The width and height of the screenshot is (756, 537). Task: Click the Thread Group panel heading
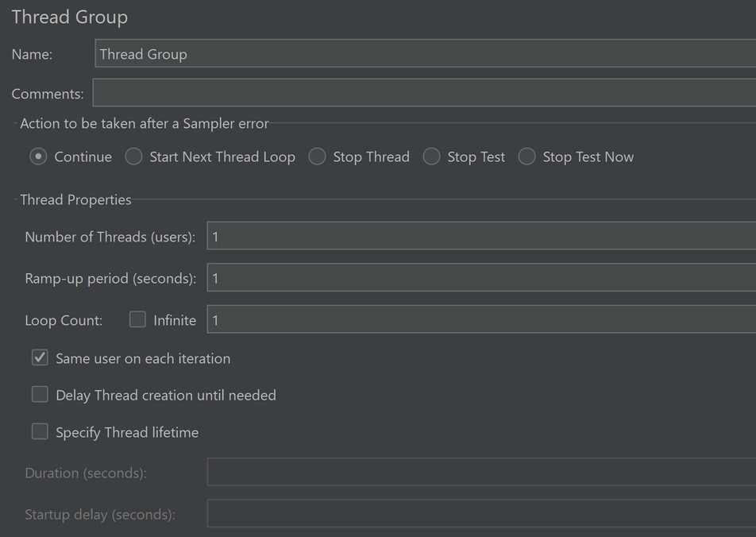70,17
